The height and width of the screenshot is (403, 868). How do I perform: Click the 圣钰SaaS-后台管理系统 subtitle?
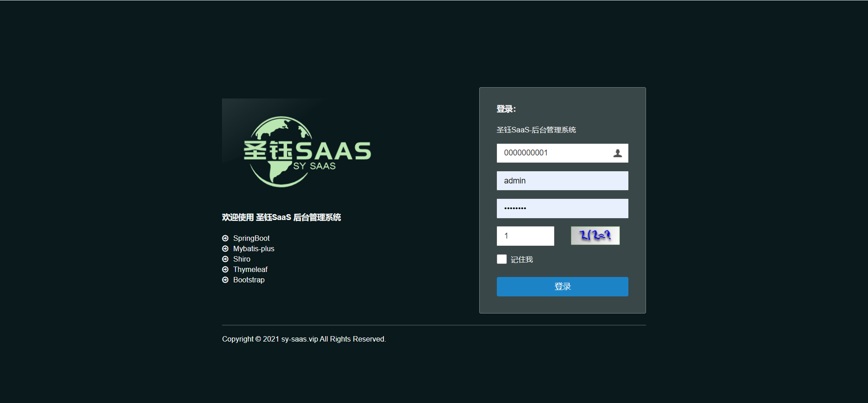536,130
